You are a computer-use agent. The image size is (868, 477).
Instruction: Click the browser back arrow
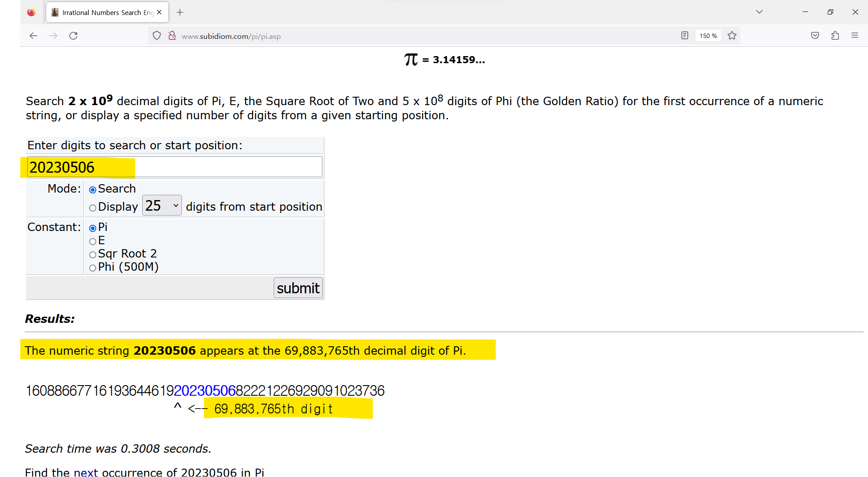pyautogui.click(x=34, y=36)
